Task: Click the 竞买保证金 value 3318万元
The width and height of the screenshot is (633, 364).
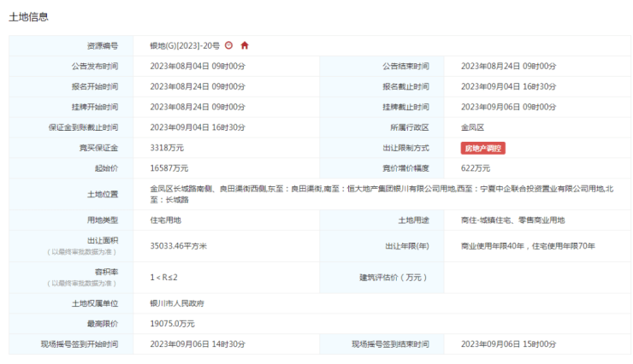Action: click(x=169, y=148)
